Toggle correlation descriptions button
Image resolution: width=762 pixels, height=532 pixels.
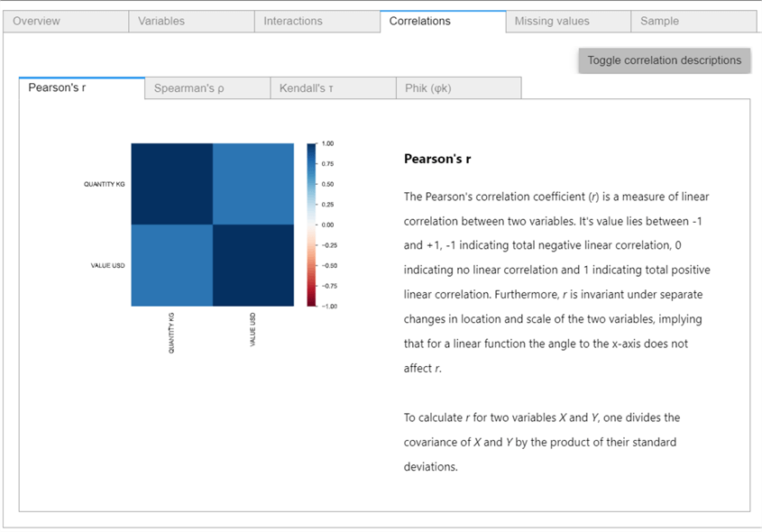click(x=664, y=60)
